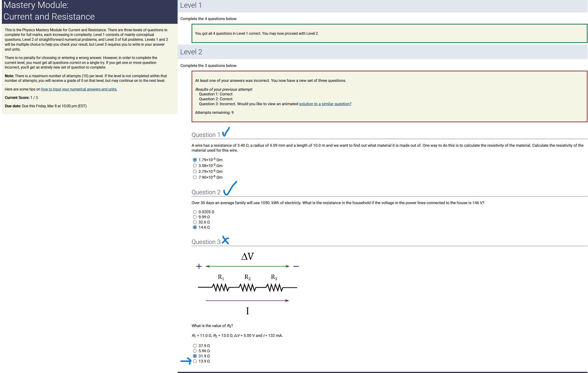Open tips on how to input numerical answers
Screen dimensions: 588x373
click(x=79, y=89)
